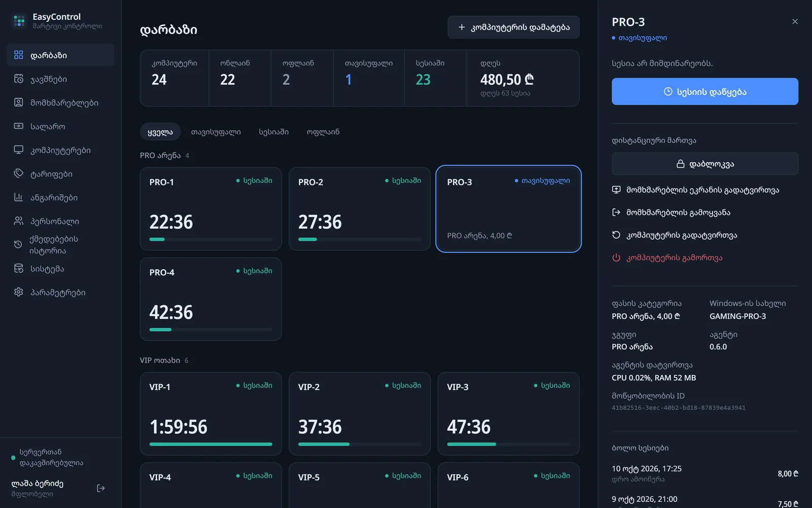Open ანგარიშები reports icon
Image resolution: width=812 pixels, height=508 pixels.
click(19, 197)
